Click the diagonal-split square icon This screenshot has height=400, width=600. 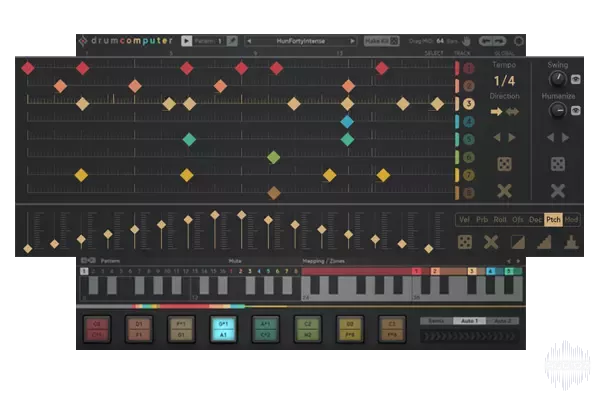pyautogui.click(x=518, y=242)
